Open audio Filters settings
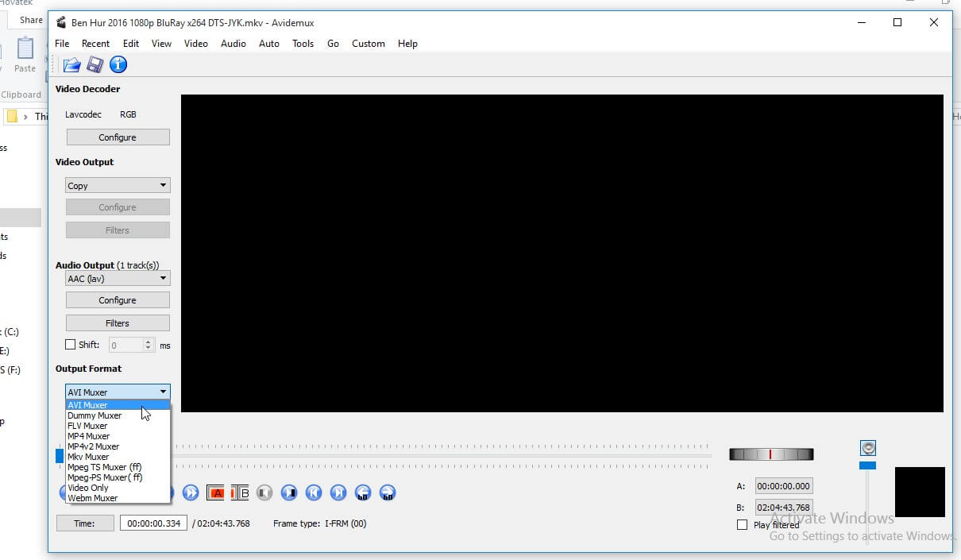This screenshot has height=560, width=961. [118, 322]
